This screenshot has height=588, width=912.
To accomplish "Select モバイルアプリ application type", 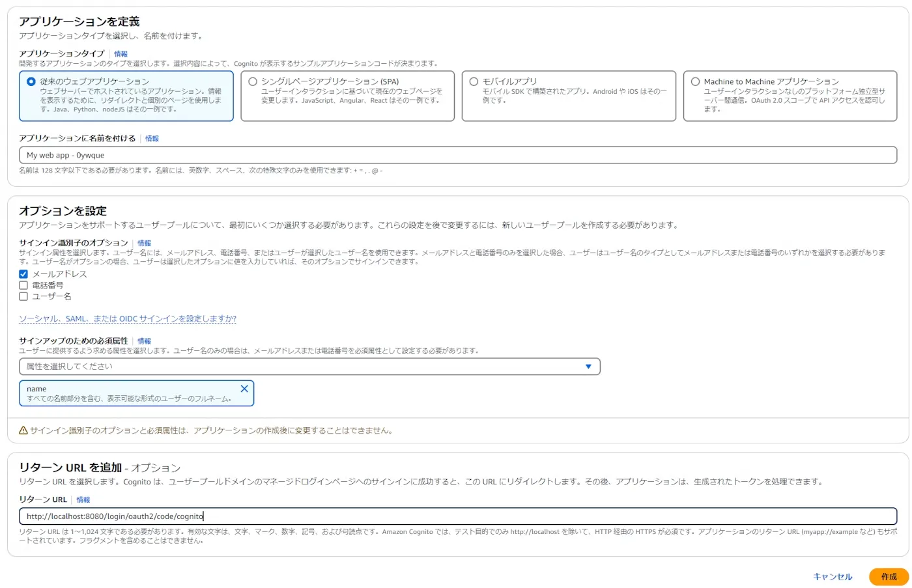I will (x=474, y=81).
